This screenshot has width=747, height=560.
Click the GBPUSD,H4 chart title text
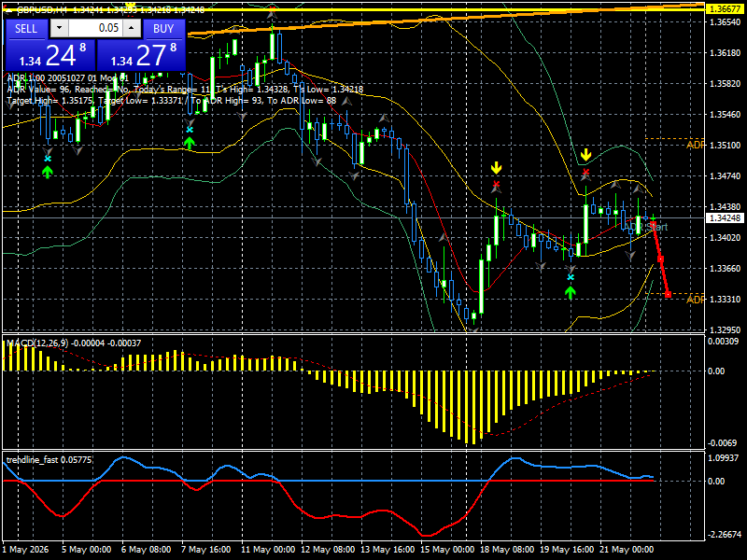[x=44, y=10]
